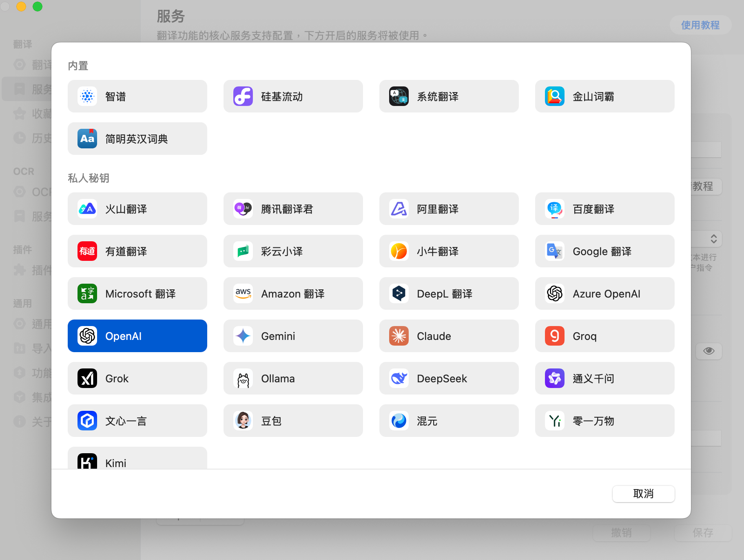Open the dropdown stepper on right edge

pos(713,239)
